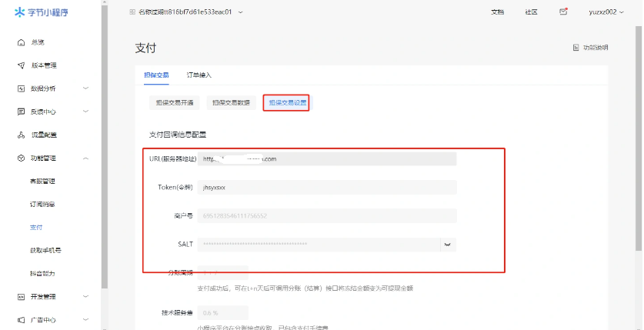Reveal the SALT value with eye icon
The image size is (644, 330).
(448, 245)
